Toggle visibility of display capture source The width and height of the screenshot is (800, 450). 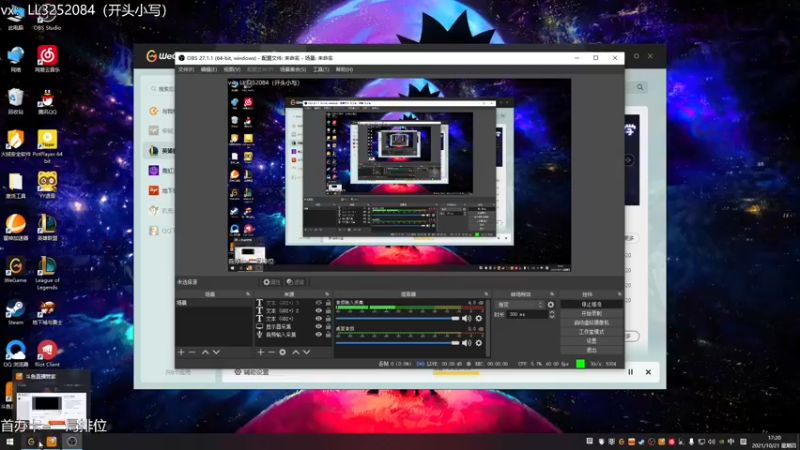click(318, 327)
